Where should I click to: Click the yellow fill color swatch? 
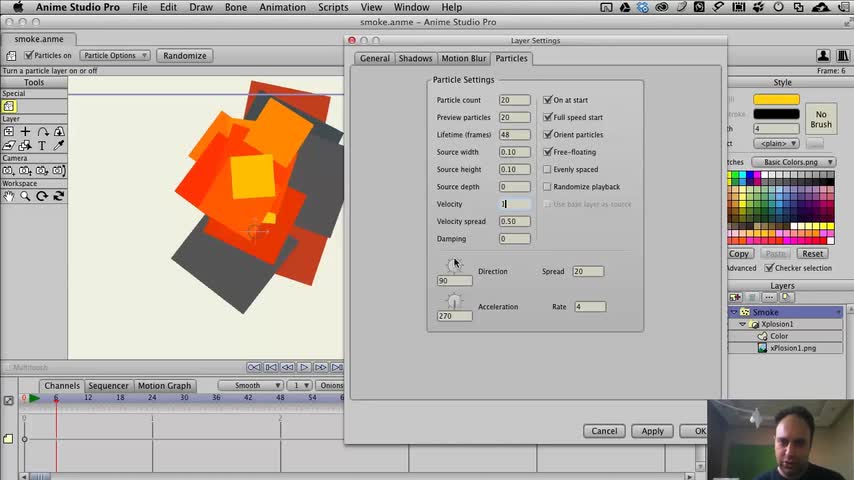[776, 99]
